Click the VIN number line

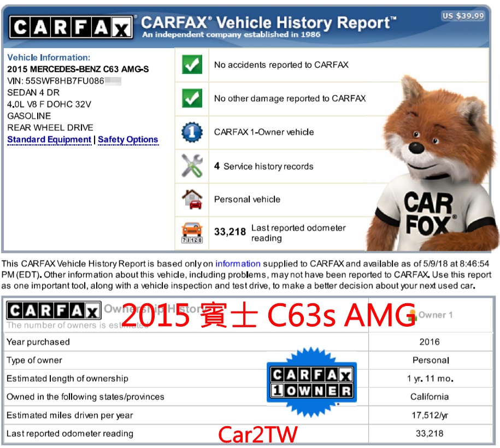pyautogui.click(x=64, y=81)
